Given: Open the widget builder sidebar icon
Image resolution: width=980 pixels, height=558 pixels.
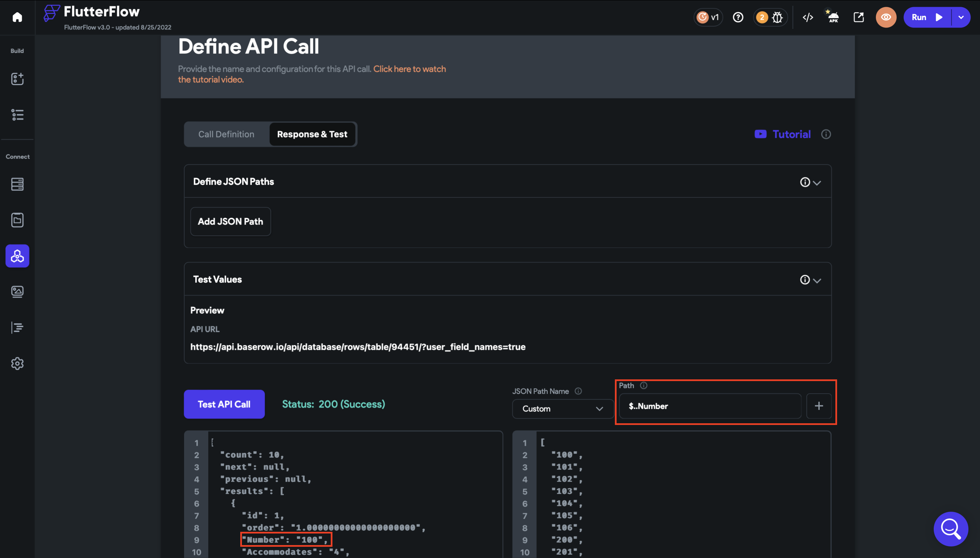Looking at the screenshot, I should tap(17, 79).
